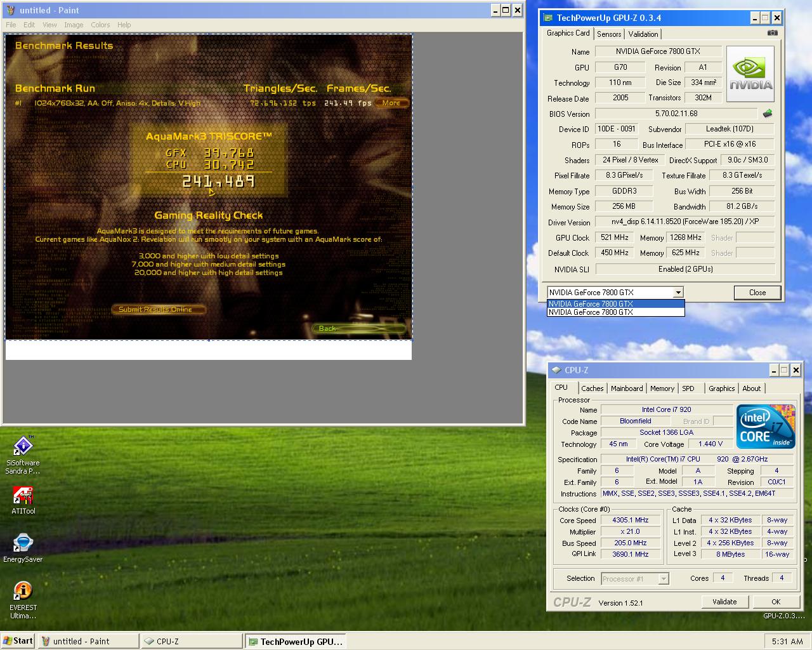Open the Help menu in Paint

[124, 25]
